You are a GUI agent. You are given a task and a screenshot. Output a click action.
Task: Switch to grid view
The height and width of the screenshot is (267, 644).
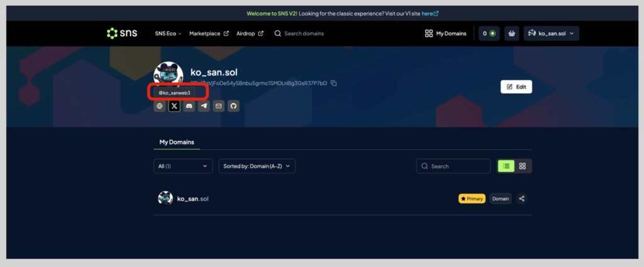click(x=523, y=166)
